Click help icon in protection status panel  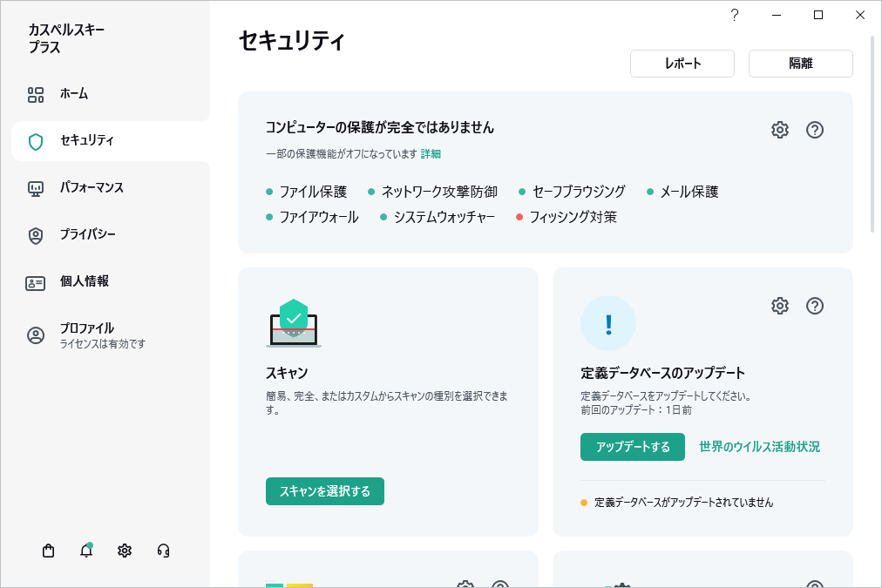[815, 130]
